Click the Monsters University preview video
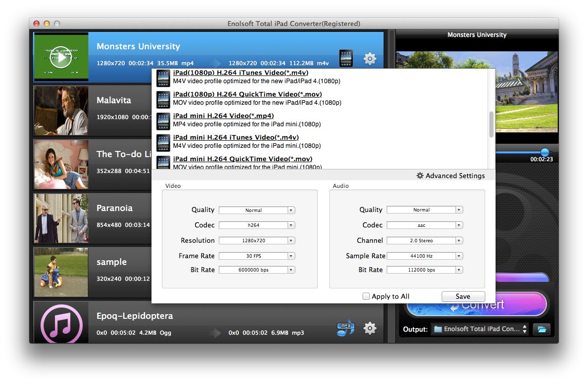Viewport: 588px width, 384px height. pos(526,92)
